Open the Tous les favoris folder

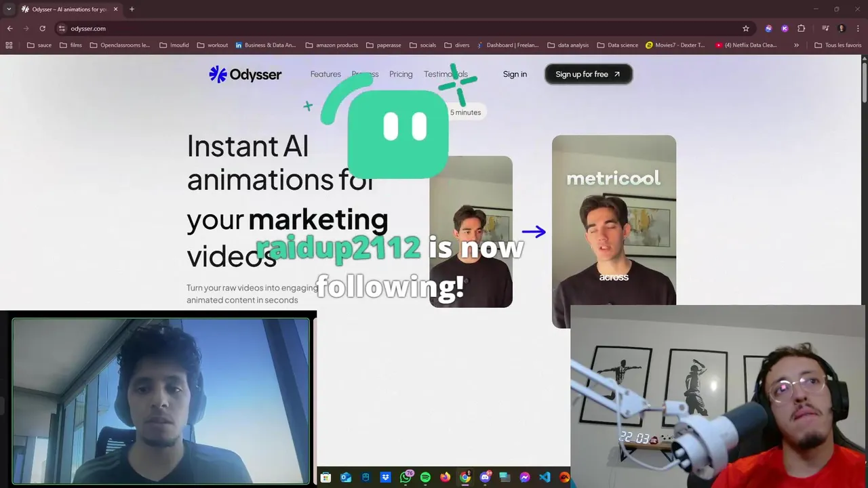click(x=837, y=45)
